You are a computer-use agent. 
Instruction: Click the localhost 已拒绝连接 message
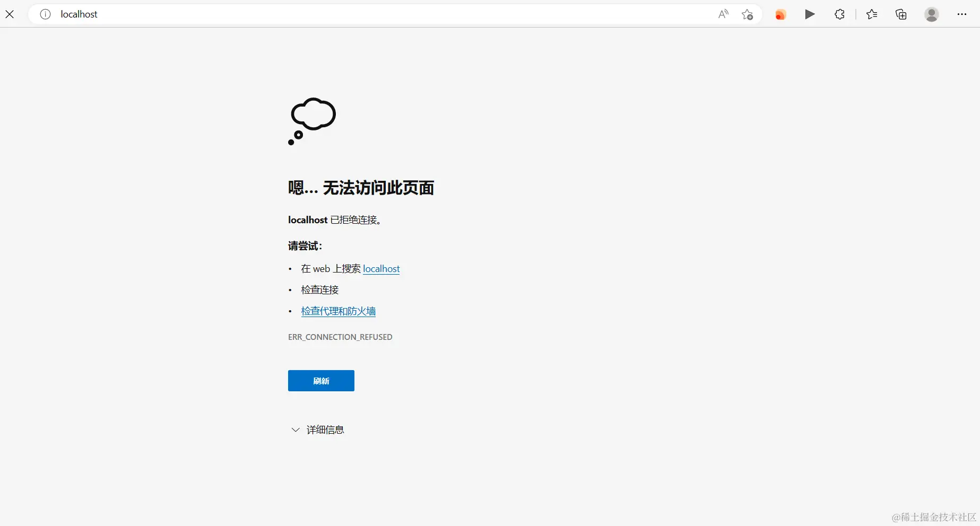click(335, 220)
